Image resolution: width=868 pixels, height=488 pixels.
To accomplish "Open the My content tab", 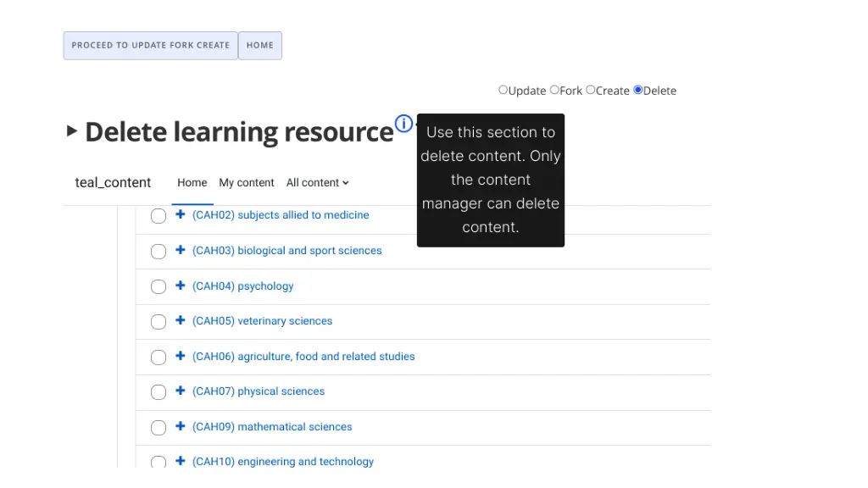I will click(x=247, y=183).
